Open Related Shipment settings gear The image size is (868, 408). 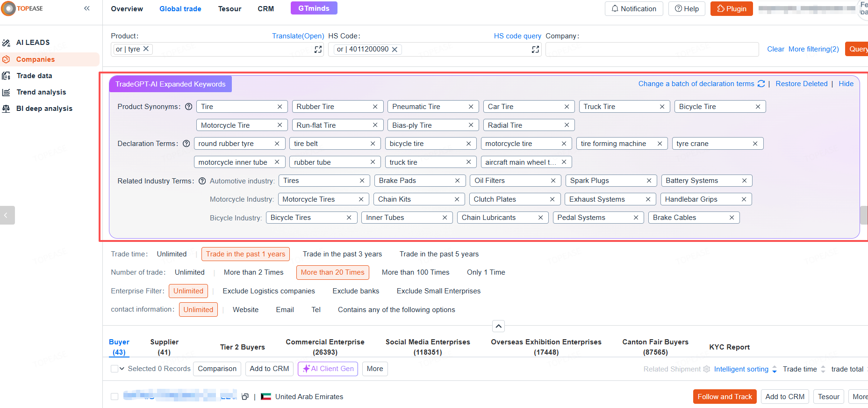click(706, 369)
